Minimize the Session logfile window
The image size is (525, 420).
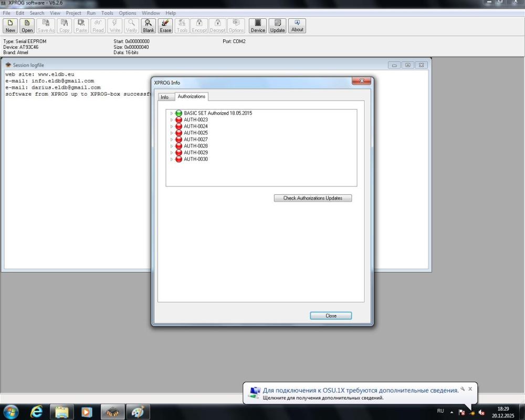[x=394, y=65]
